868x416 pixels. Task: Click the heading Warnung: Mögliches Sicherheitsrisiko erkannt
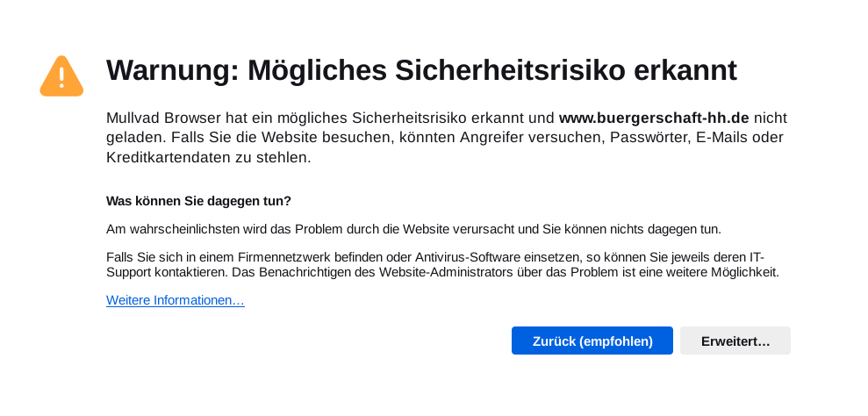click(x=421, y=70)
